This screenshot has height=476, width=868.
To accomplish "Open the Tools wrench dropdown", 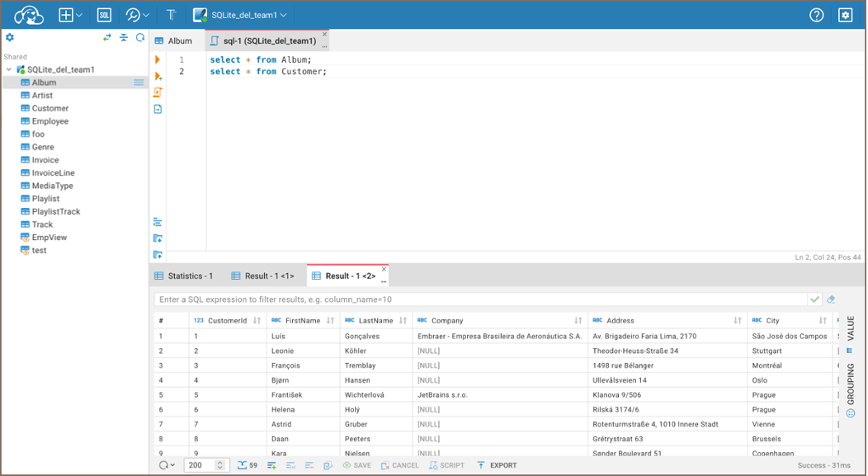I will pyautogui.click(x=137, y=15).
